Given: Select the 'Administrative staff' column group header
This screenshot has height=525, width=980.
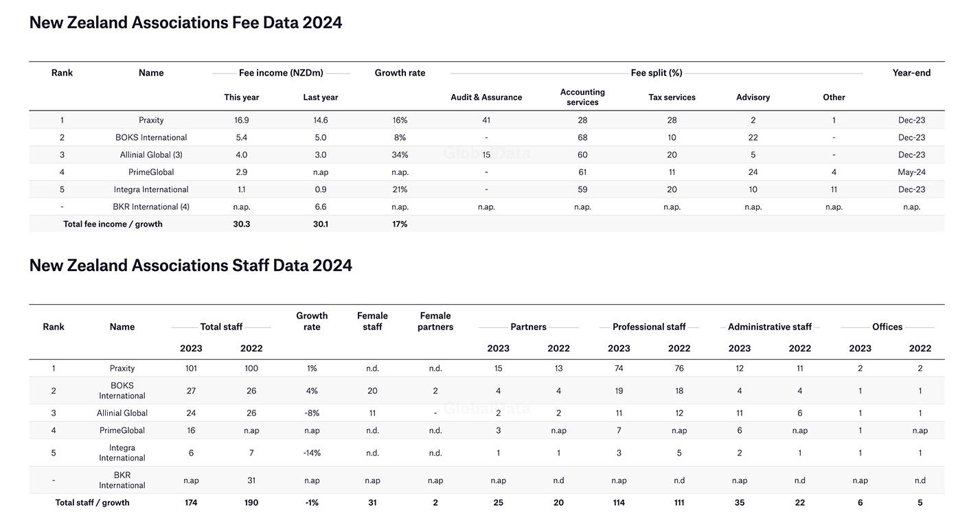Looking at the screenshot, I should coord(769,327).
